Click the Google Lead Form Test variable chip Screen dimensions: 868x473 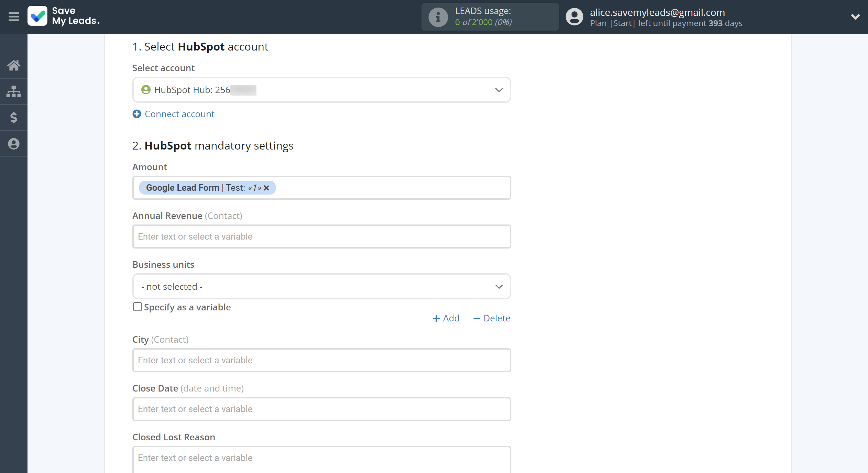[x=207, y=188]
